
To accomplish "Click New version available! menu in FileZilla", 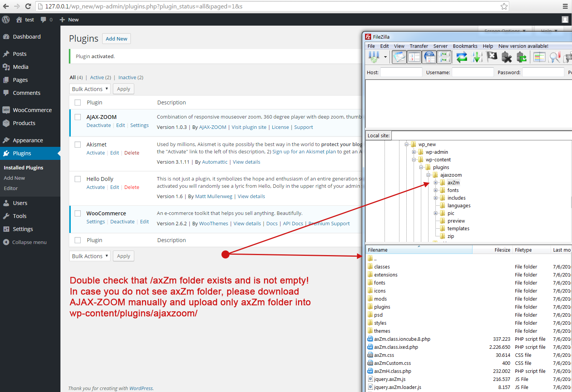I will click(x=523, y=46).
